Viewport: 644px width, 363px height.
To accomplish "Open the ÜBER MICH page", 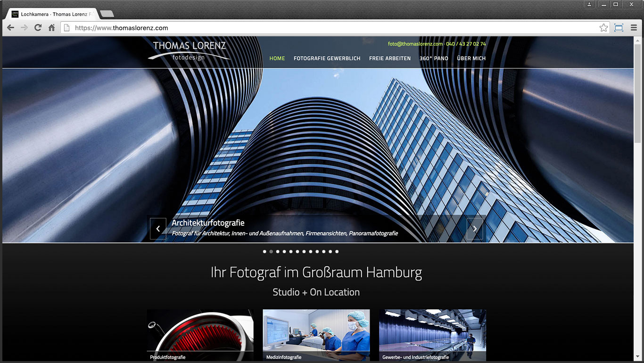I will [x=471, y=58].
